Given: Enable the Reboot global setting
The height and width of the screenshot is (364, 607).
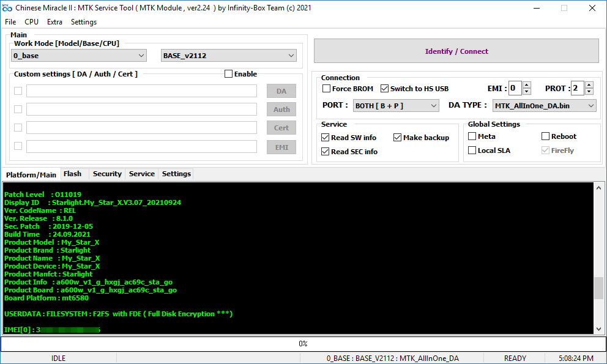Looking at the screenshot, I should point(546,136).
